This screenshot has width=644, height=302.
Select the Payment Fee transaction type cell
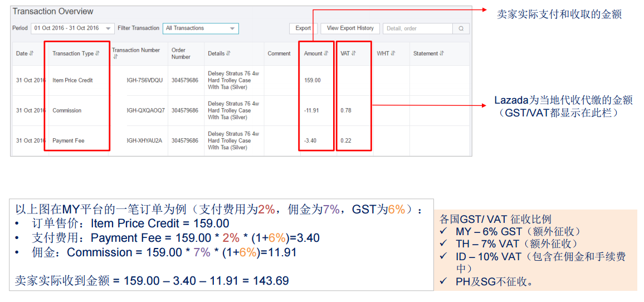tap(68, 140)
